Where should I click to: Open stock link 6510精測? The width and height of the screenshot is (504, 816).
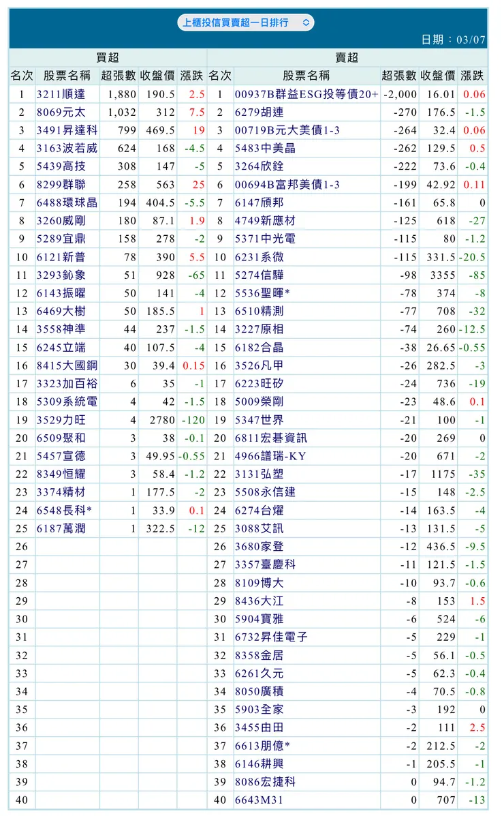click(259, 312)
